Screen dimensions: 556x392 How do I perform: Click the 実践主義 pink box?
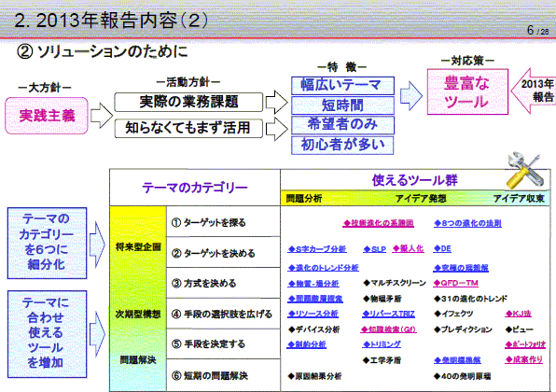tap(47, 116)
